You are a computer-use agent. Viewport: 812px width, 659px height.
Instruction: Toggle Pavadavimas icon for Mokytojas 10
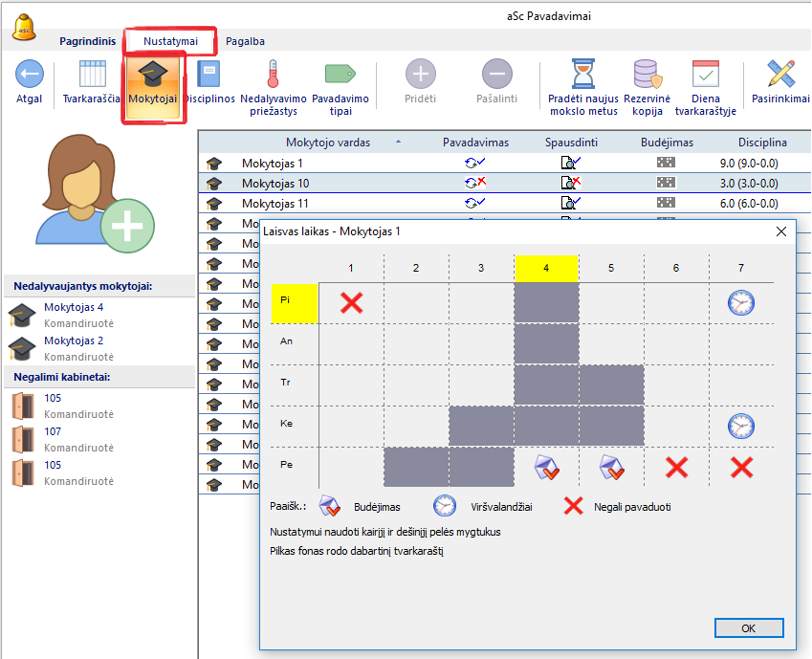pos(474,183)
